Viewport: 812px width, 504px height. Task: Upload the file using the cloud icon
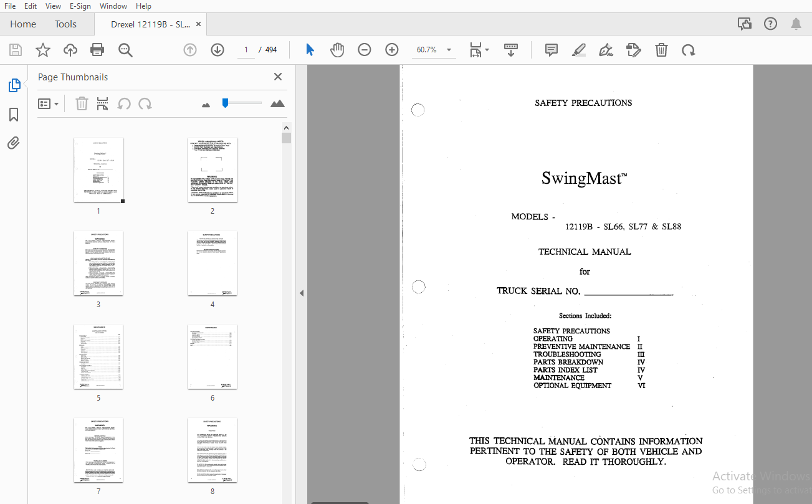pyautogui.click(x=70, y=50)
